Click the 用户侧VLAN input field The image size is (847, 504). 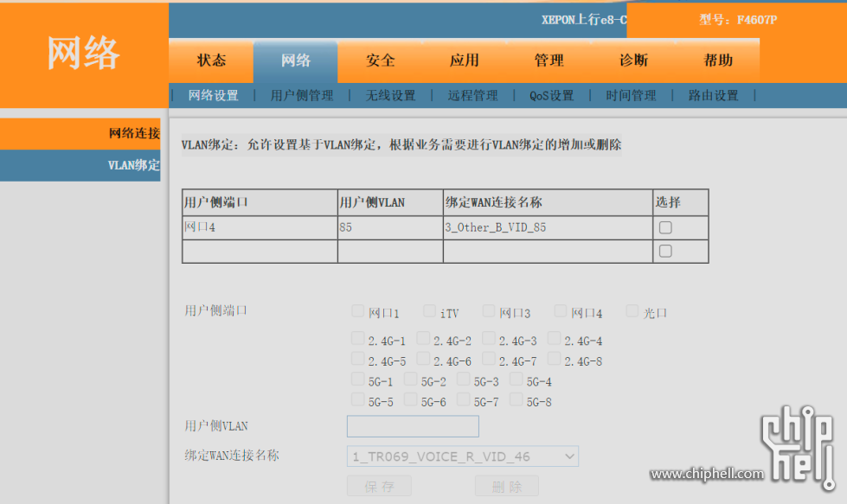point(413,426)
